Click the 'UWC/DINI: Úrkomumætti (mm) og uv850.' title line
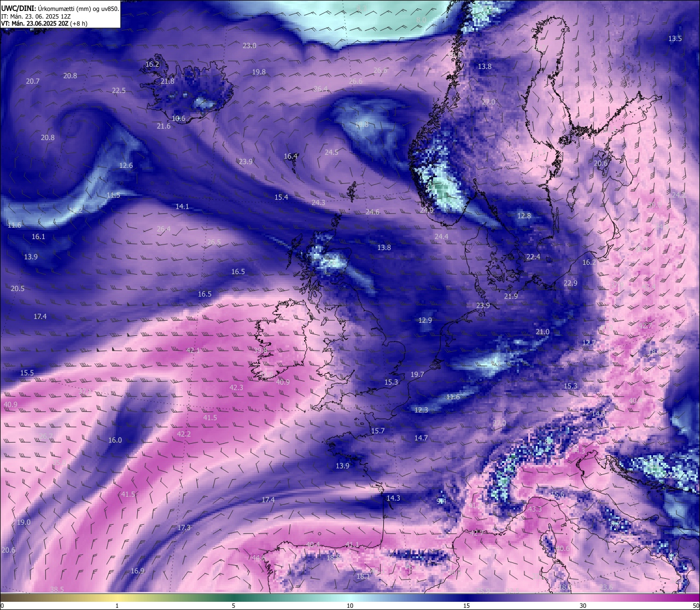The width and height of the screenshot is (700, 610). pos(60,8)
